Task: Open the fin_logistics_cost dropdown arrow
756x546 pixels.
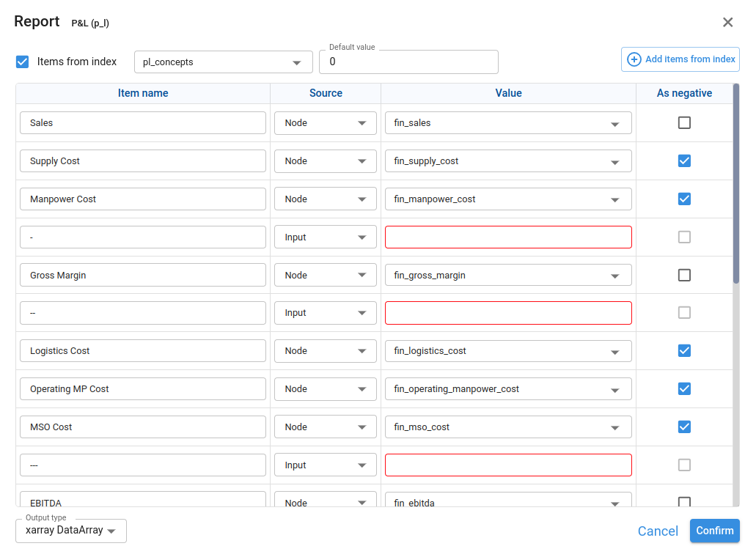Action: pos(614,351)
